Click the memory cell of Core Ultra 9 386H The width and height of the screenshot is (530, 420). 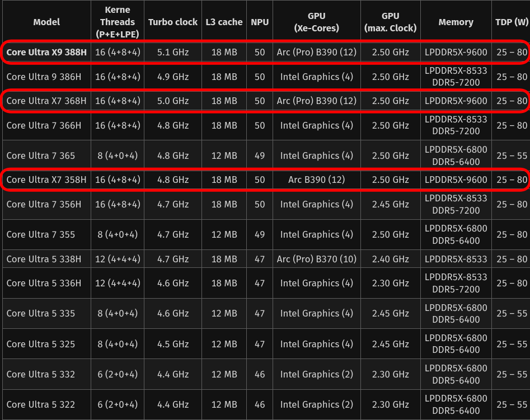456,77
